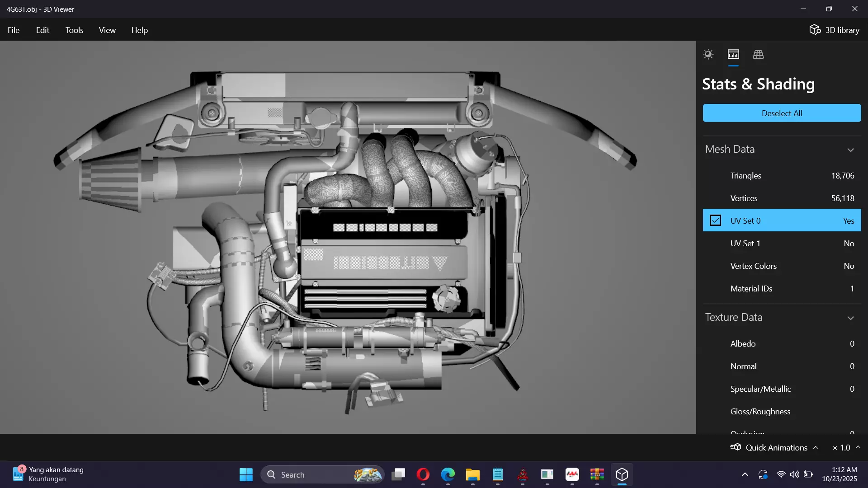
Task: Select the Stats & Shading tab icon
Action: tap(733, 55)
